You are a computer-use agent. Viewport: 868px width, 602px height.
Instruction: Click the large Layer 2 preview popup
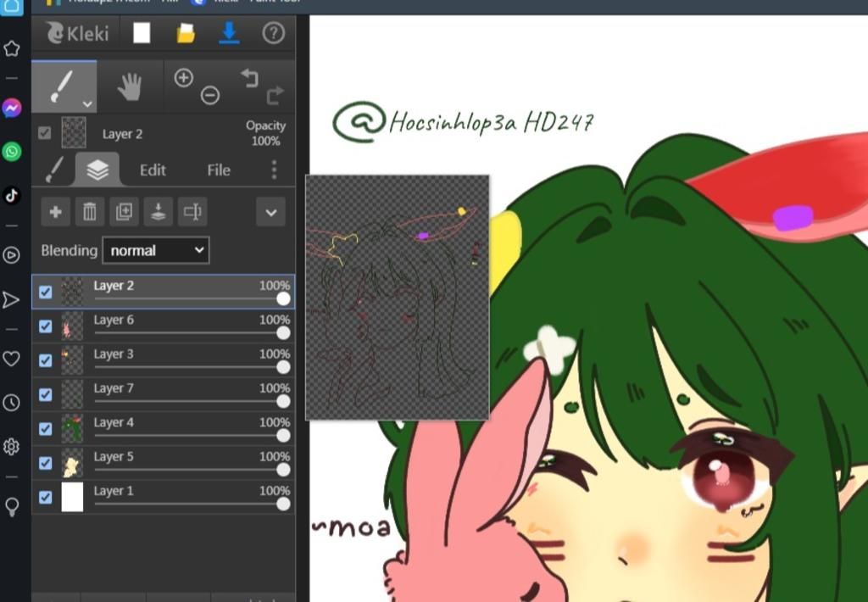click(398, 298)
